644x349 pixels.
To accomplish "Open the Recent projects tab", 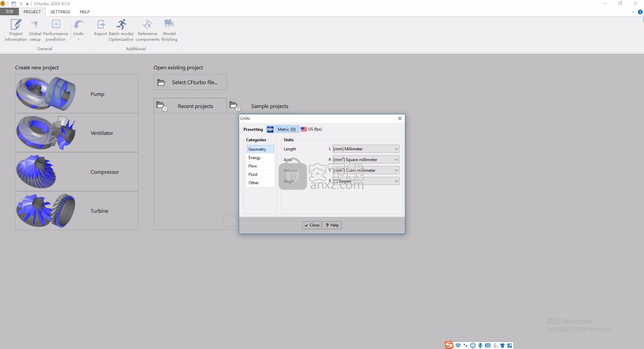I will 190,106.
